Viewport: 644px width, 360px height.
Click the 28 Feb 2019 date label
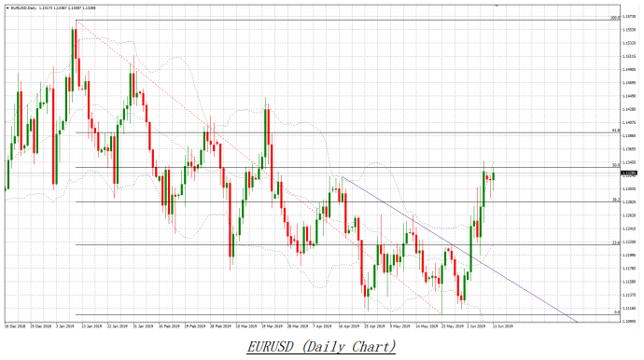coord(220,326)
